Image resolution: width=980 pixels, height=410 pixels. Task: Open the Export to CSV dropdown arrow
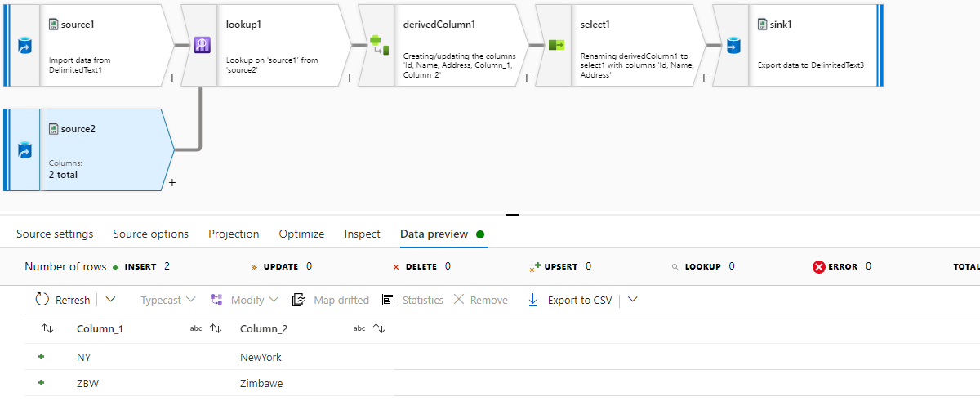(x=632, y=300)
